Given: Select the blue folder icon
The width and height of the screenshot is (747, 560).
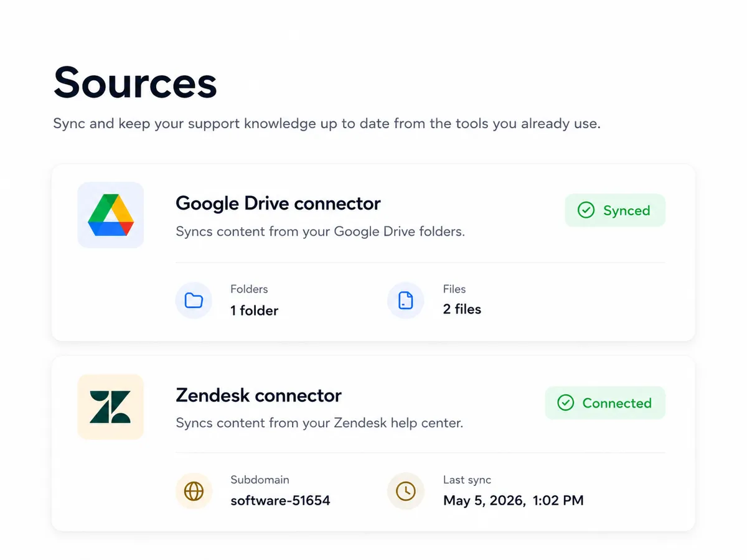Looking at the screenshot, I should pos(194,301).
